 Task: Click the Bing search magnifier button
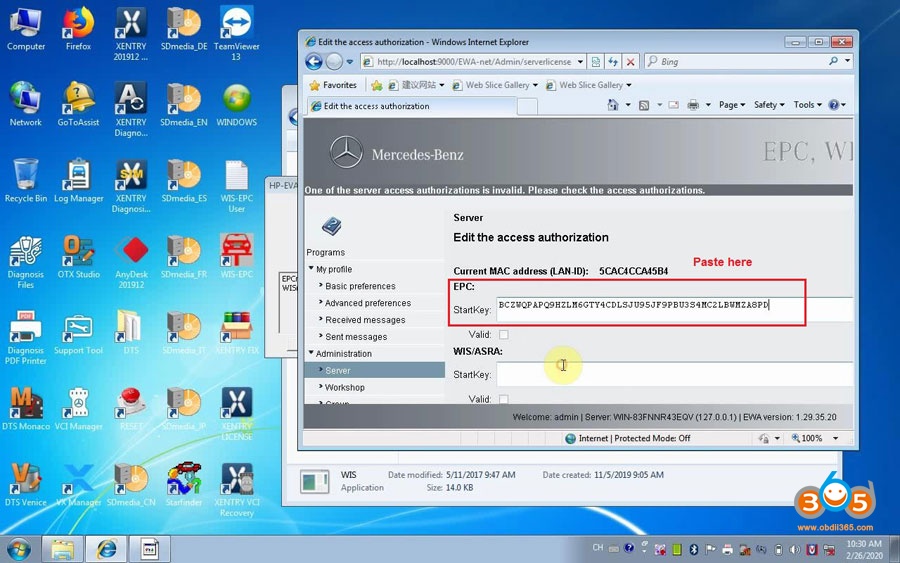(x=833, y=61)
